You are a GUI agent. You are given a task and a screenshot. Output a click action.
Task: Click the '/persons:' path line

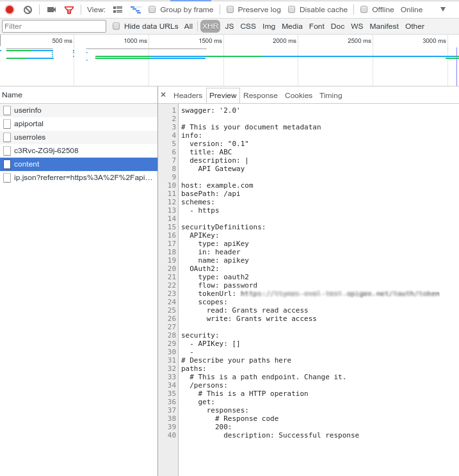208,385
